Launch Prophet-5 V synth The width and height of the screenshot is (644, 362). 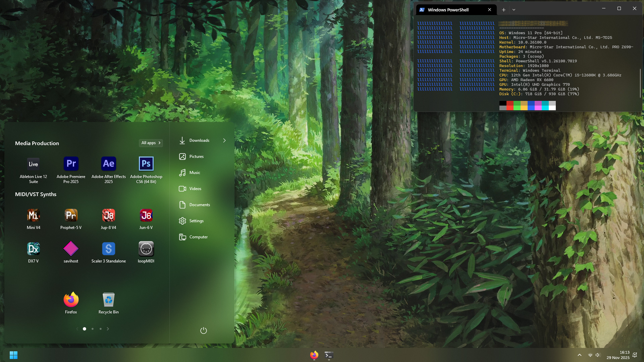pyautogui.click(x=71, y=216)
